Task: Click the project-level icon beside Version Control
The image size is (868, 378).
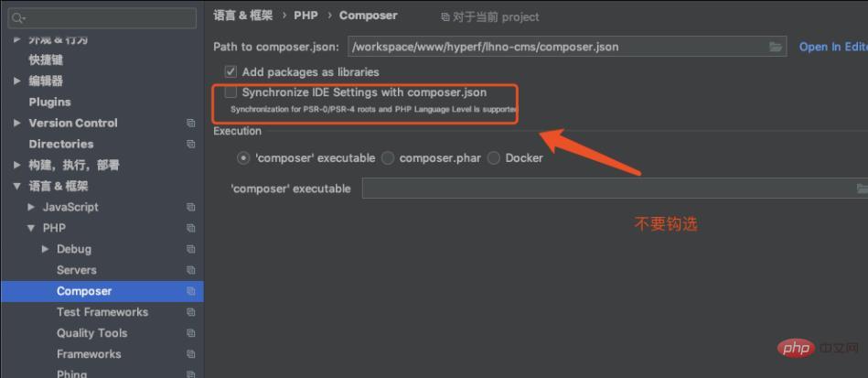Action: pyautogui.click(x=191, y=123)
